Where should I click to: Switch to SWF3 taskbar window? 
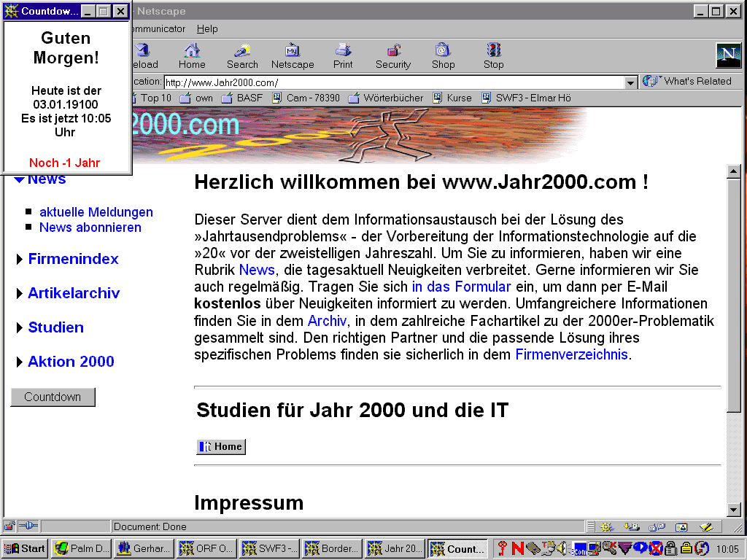click(x=270, y=548)
